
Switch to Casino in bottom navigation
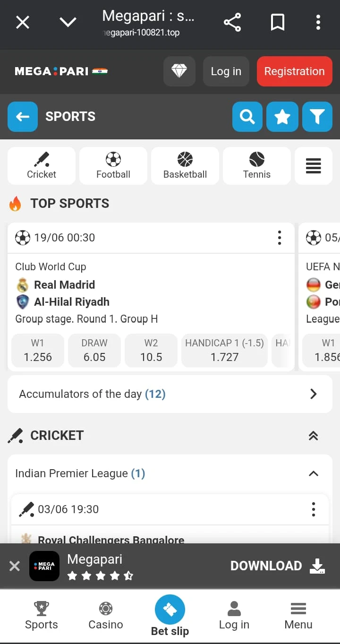coord(106,616)
